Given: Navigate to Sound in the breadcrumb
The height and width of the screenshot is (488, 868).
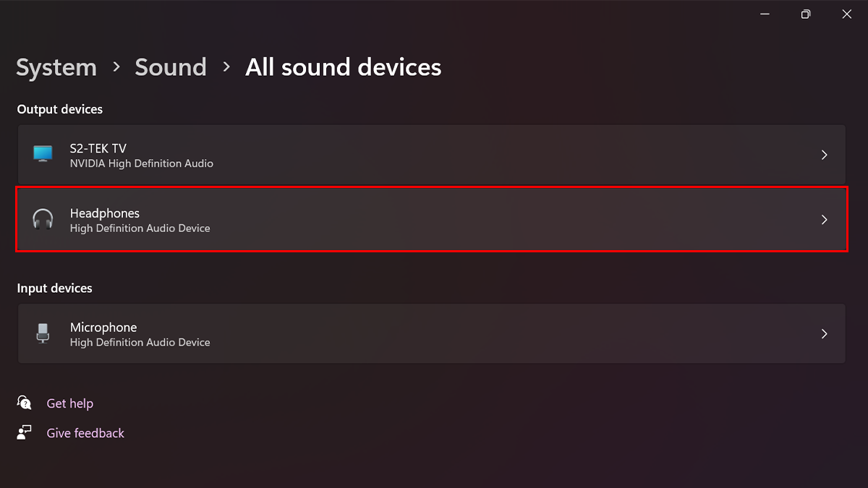Looking at the screenshot, I should (171, 67).
